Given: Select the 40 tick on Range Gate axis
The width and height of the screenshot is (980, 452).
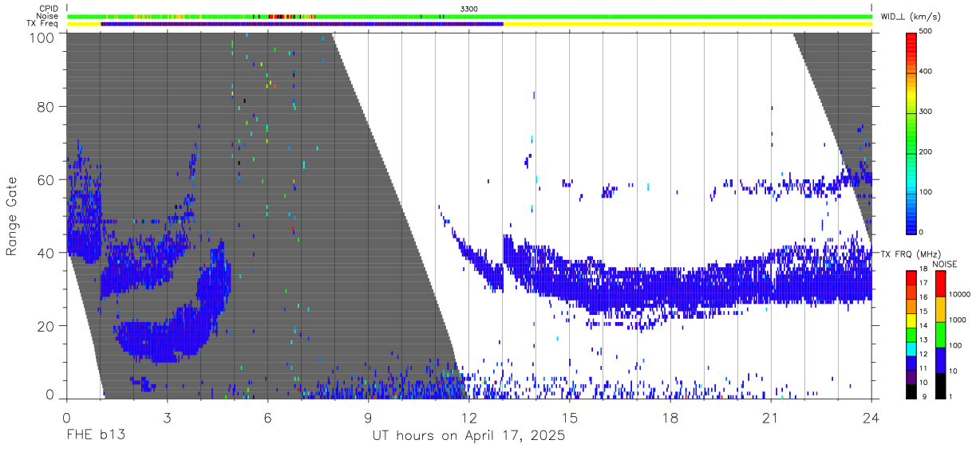Looking at the screenshot, I should click(45, 253).
